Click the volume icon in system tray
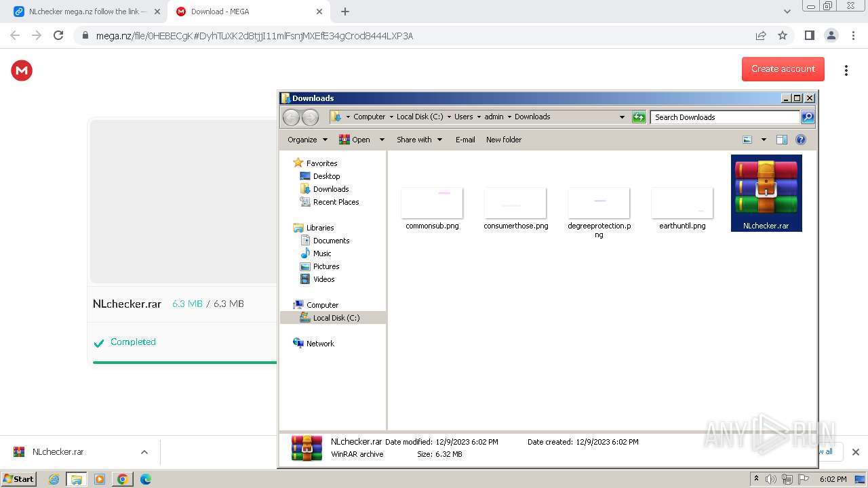Viewport: 868px width, 488px height. [x=771, y=479]
